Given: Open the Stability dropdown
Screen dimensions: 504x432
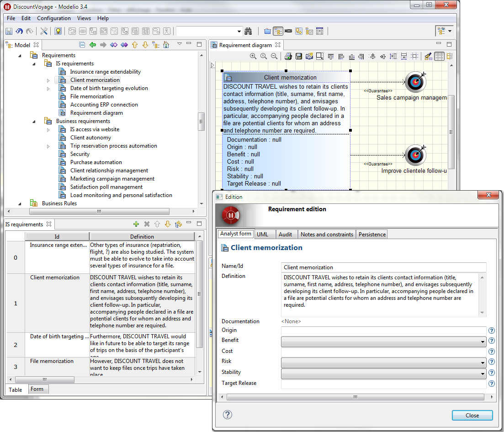Looking at the screenshot, I should pos(383,373).
